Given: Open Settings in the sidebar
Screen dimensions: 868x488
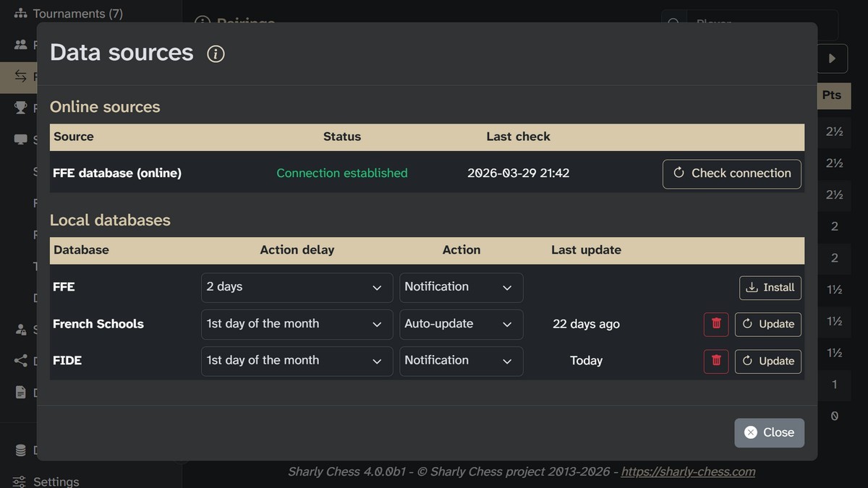Looking at the screenshot, I should point(56,481).
